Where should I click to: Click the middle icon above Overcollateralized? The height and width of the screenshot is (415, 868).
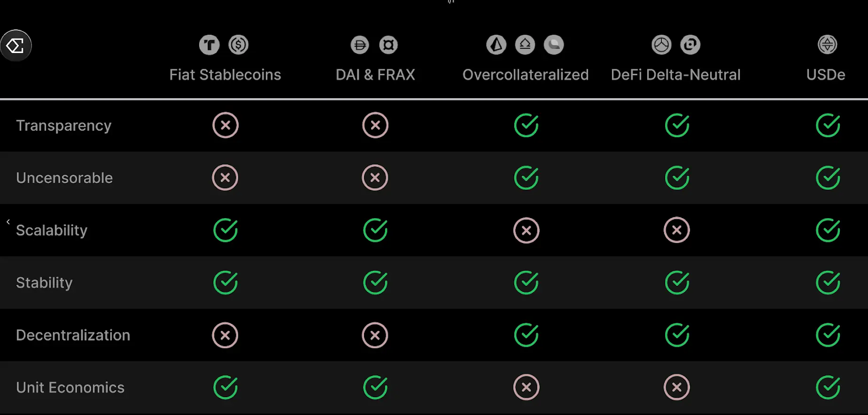point(525,45)
